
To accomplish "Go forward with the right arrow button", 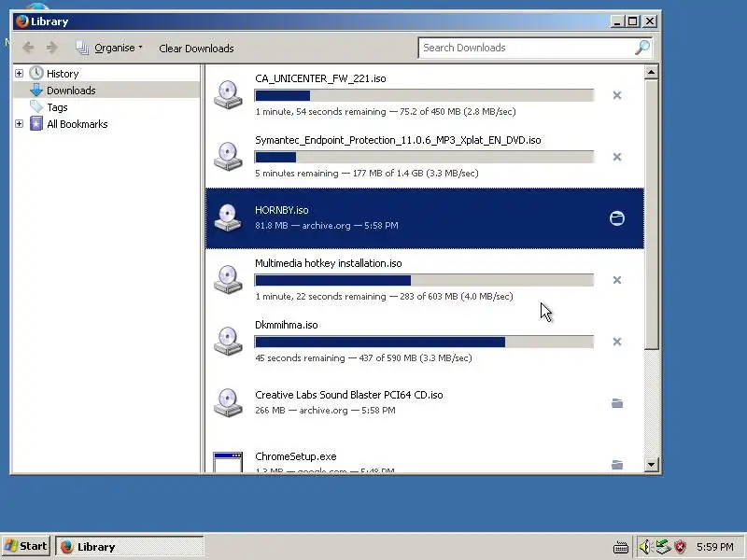I will [x=52, y=48].
